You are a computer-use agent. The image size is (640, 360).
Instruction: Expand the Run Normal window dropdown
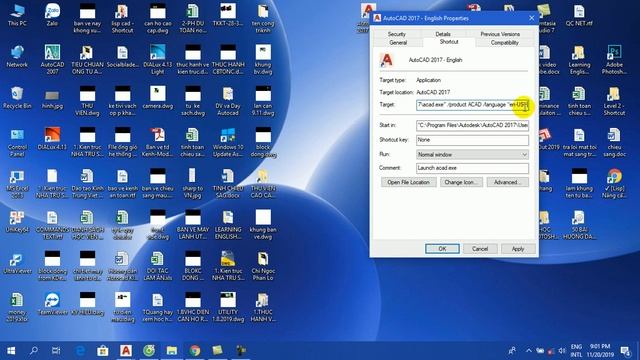point(472,155)
